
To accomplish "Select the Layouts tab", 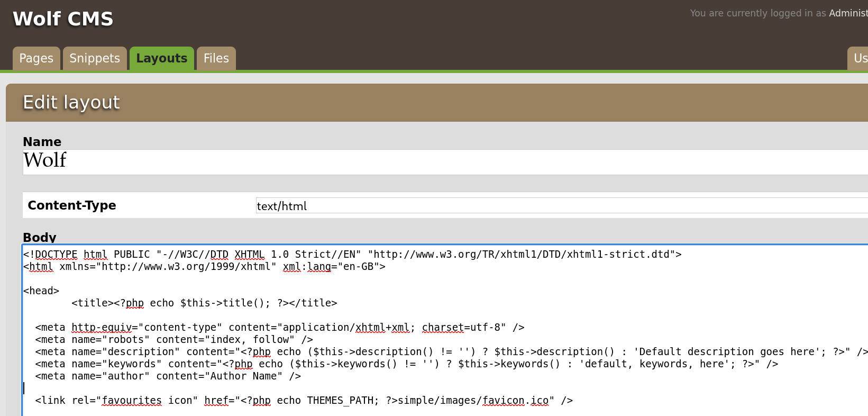I will coord(162,58).
